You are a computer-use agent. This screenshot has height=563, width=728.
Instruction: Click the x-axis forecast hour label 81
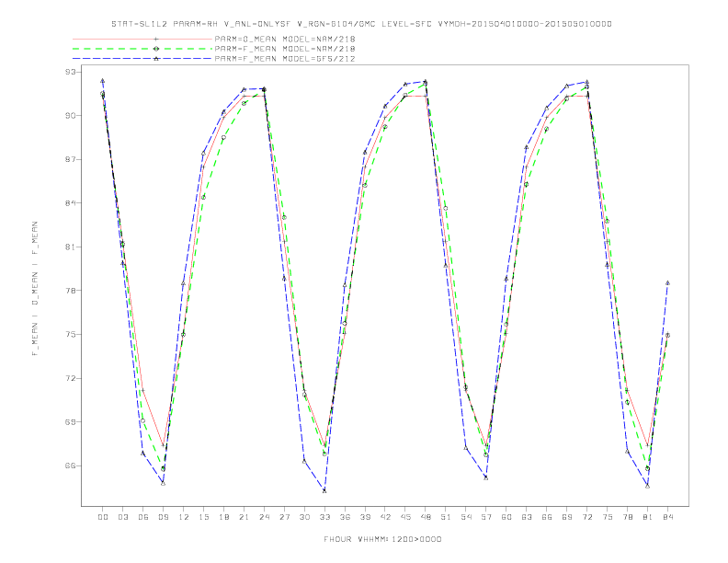(648, 517)
